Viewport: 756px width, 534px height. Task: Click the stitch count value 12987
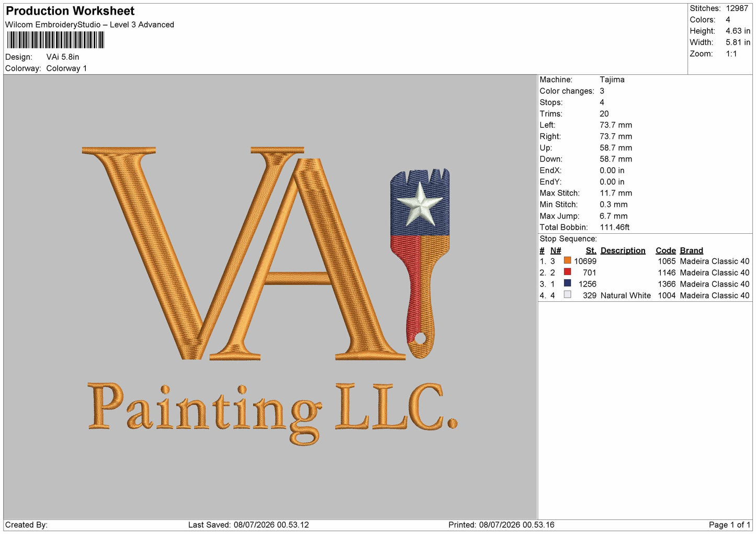tap(737, 8)
